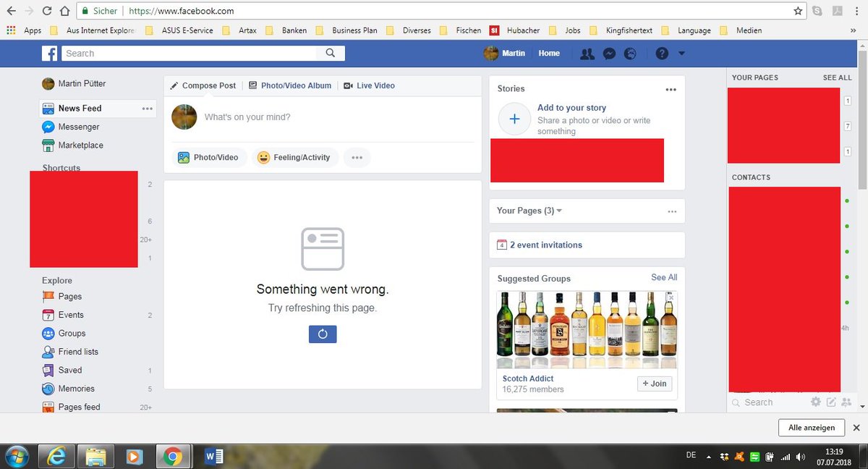868x469 pixels.
Task: Click the new message compose icon in chat
Action: click(831, 402)
